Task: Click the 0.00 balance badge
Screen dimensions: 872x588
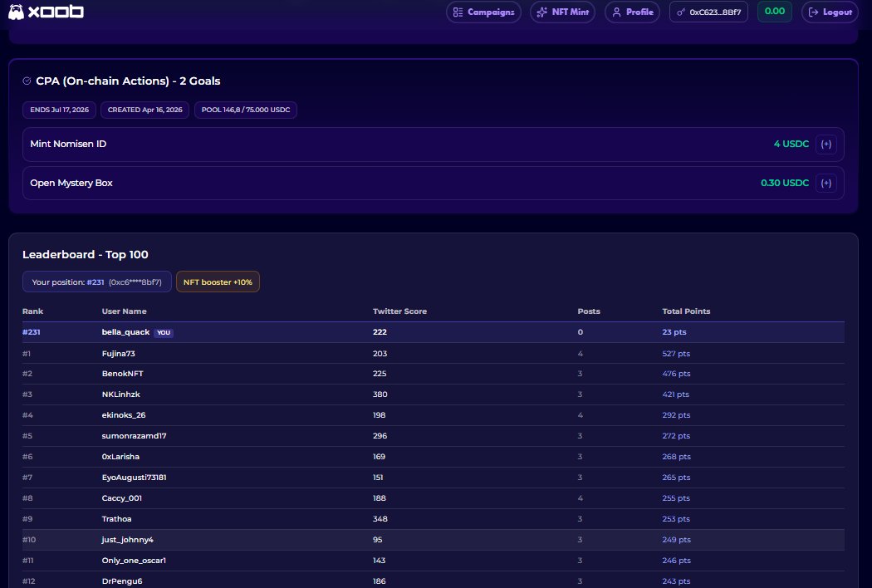Action: (x=774, y=12)
